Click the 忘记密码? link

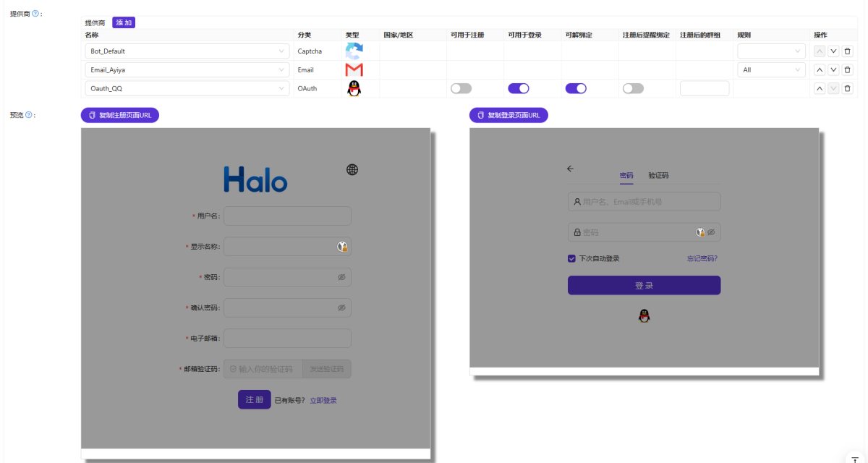(x=702, y=258)
